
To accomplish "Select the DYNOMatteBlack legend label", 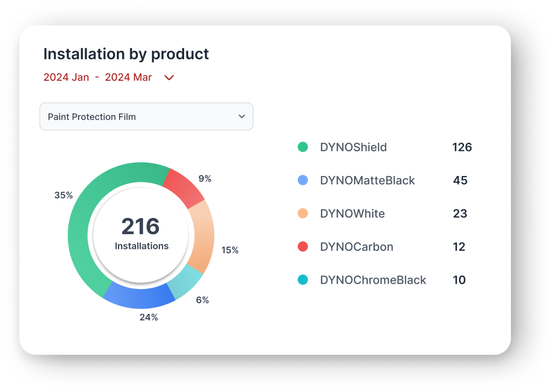I will click(x=367, y=180).
